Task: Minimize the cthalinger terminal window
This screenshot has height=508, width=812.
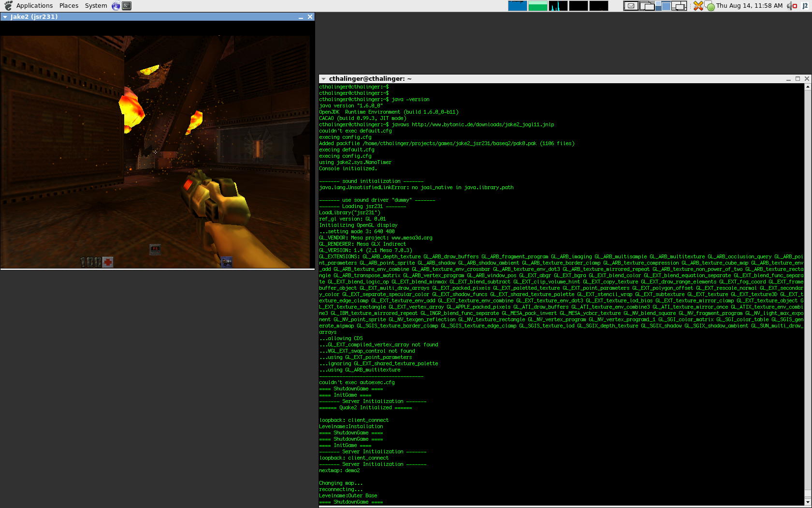Action: pyautogui.click(x=788, y=79)
